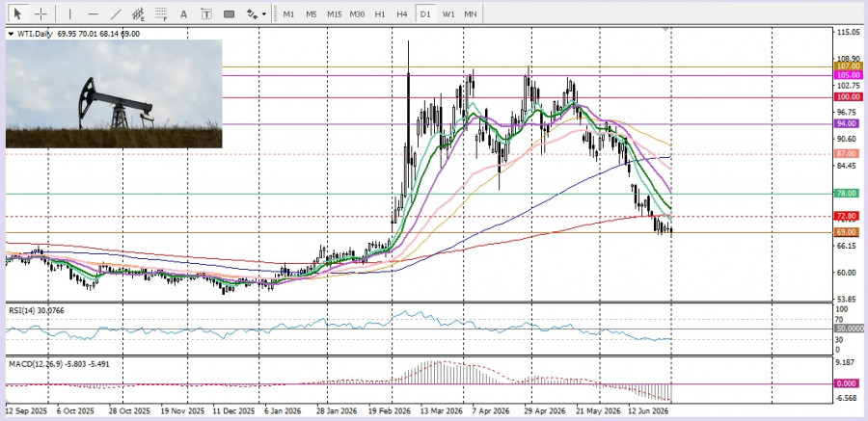
Task: Toggle the D1 daily timeframe
Action: (x=425, y=13)
